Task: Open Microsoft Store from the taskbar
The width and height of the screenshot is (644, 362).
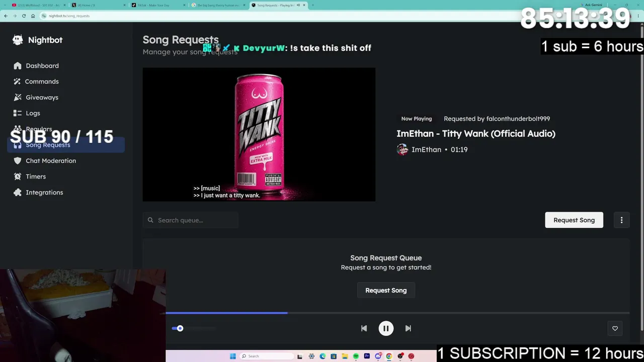Action: tap(334, 356)
